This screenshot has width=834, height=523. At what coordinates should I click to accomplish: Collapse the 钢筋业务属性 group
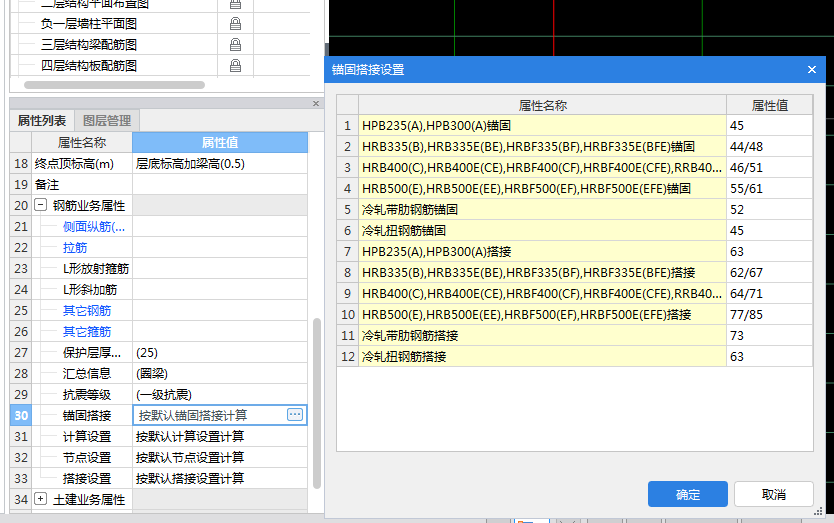pos(40,205)
